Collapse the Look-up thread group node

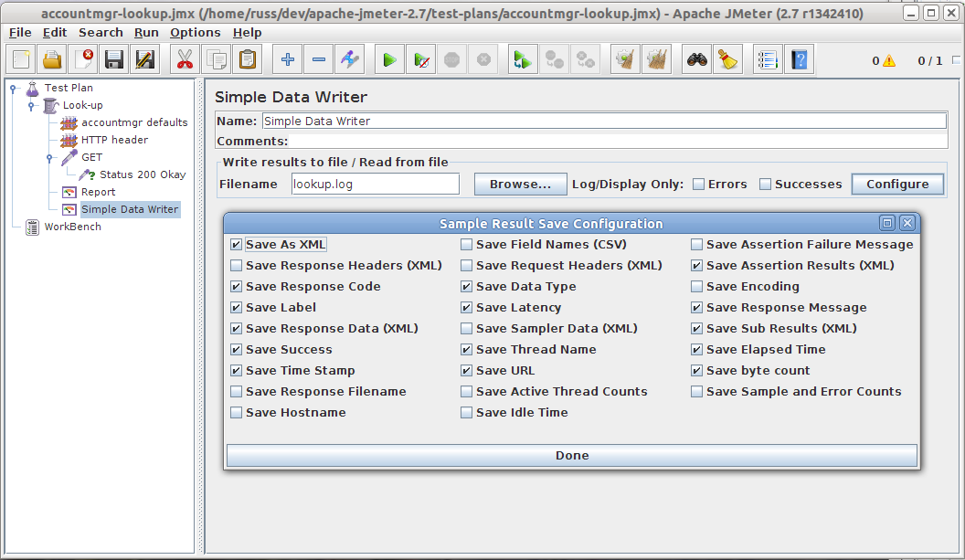pos(31,106)
